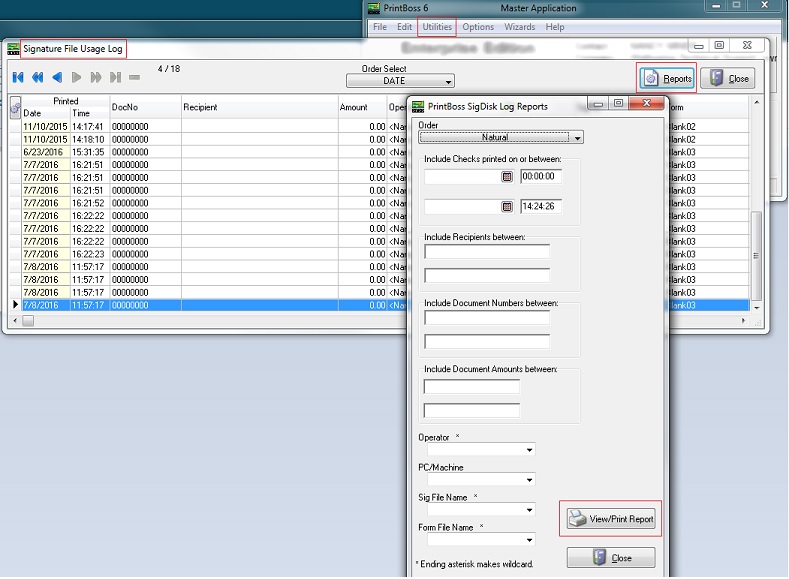Open calendar picker for end date
Image resolution: width=789 pixels, height=579 pixels.
[x=507, y=207]
